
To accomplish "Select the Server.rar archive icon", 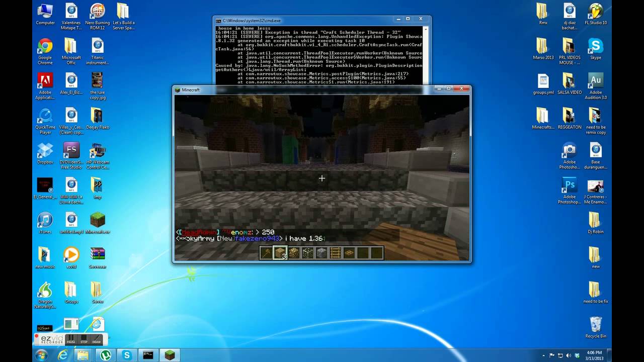I will pos(98,257).
